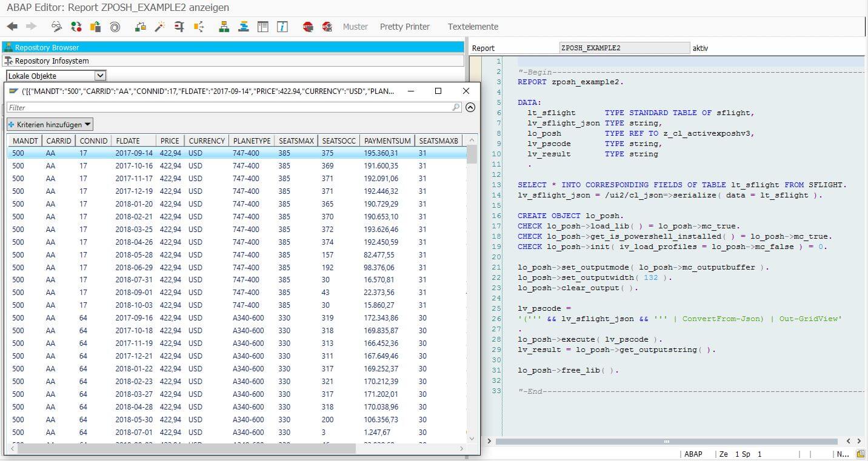Viewport: 868px width, 461px height.
Task: Click the blue info 'i' help icon
Action: click(282, 27)
